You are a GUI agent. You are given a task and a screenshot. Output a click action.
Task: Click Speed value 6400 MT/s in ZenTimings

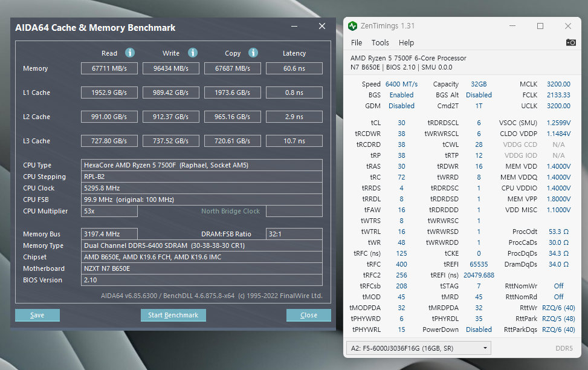point(401,84)
